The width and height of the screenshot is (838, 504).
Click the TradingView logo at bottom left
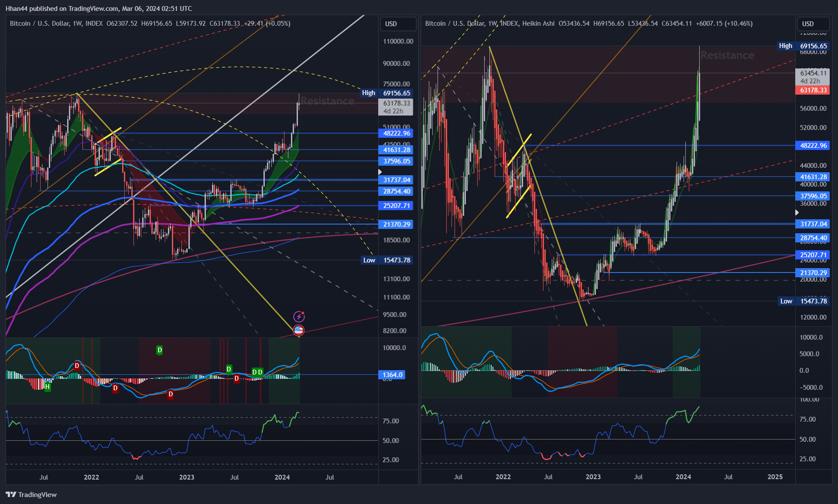[31, 494]
